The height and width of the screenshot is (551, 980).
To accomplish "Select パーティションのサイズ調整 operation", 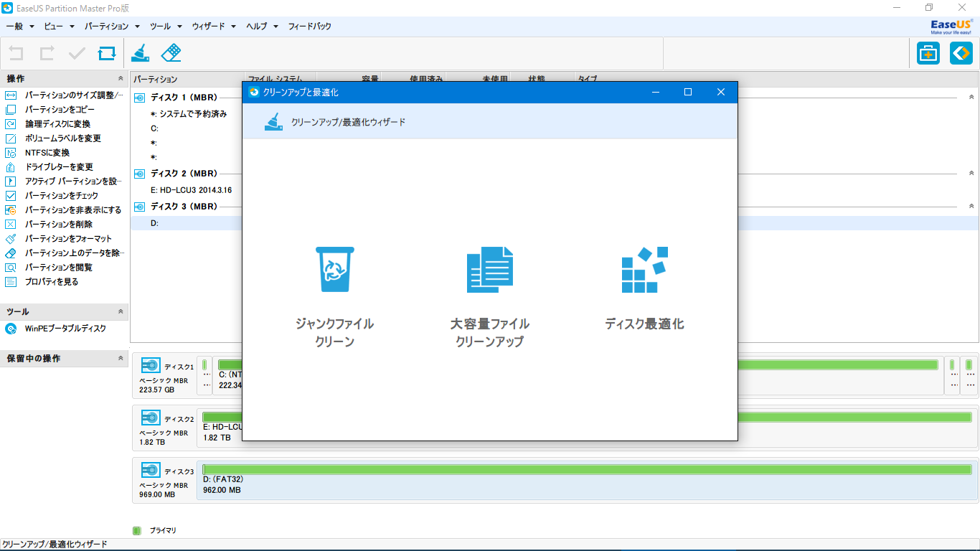I will pos(65,95).
